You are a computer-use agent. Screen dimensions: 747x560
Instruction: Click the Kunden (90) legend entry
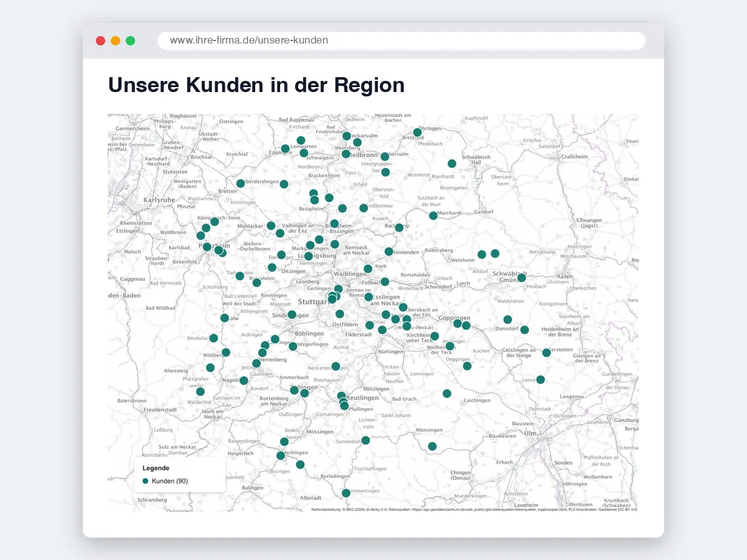(166, 481)
